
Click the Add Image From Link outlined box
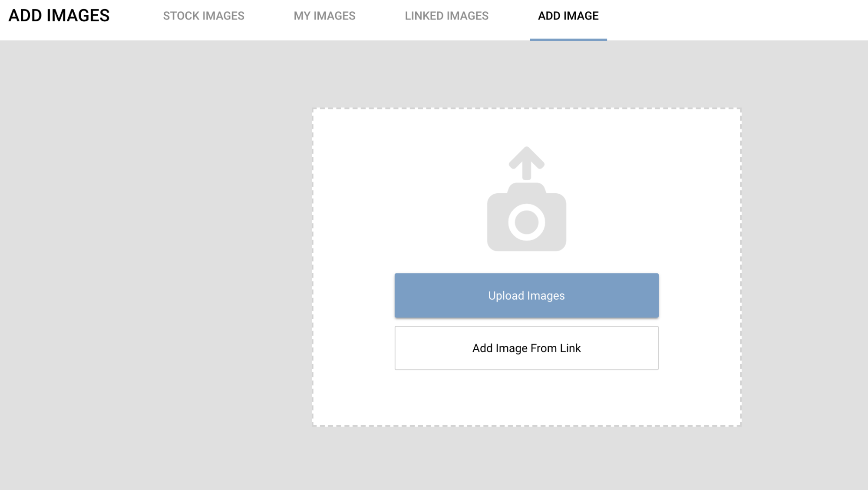coord(526,348)
